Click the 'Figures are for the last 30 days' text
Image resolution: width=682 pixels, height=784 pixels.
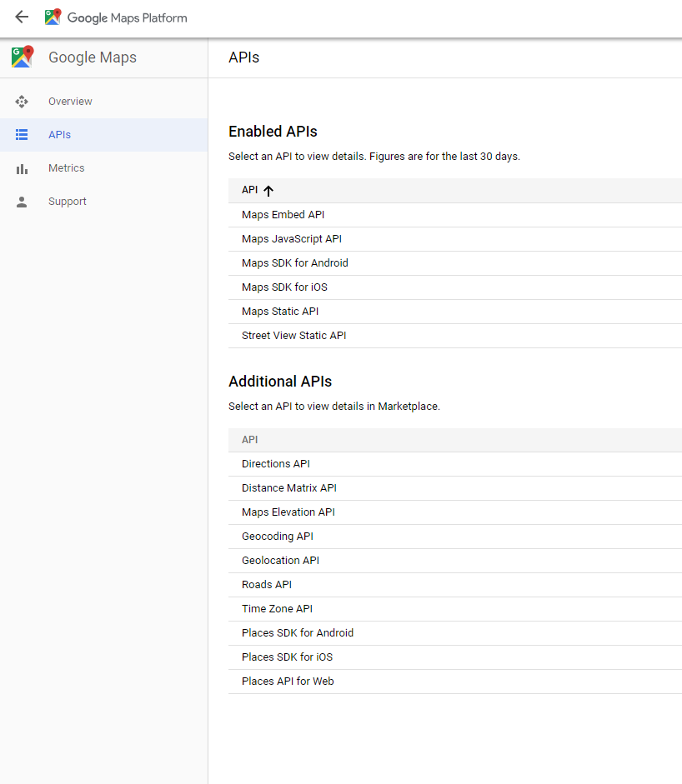coord(445,157)
